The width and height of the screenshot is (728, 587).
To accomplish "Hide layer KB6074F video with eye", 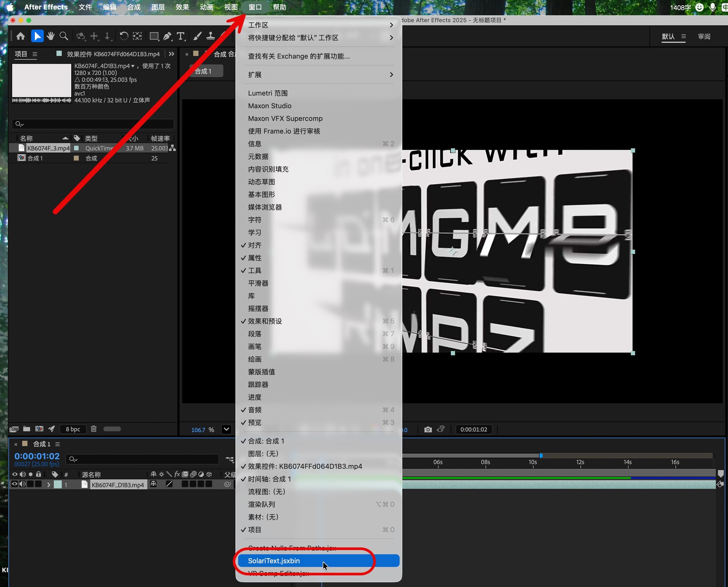I will [15, 484].
